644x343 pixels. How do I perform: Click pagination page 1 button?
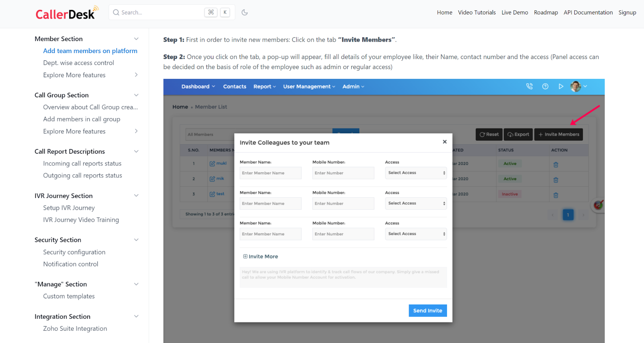click(568, 215)
